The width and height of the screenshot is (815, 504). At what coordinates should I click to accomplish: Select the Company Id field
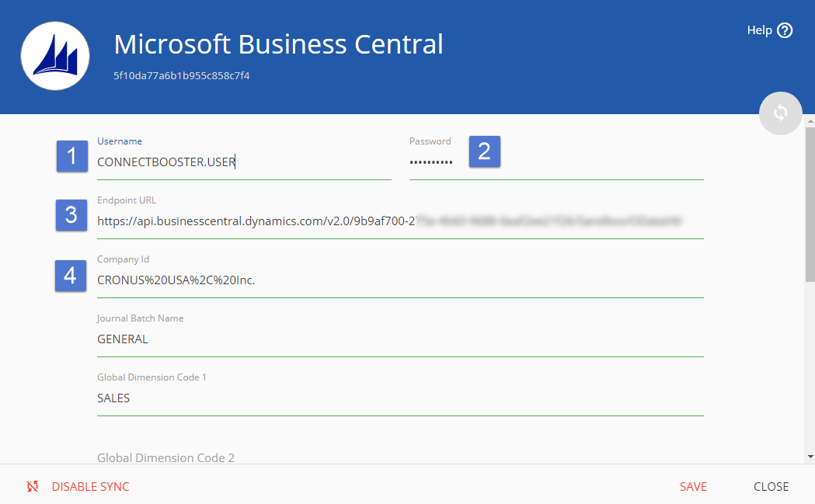(400, 280)
